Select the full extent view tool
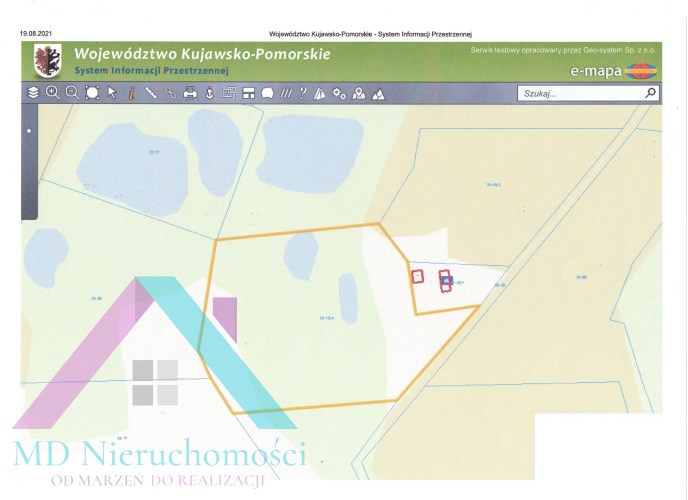This screenshot has height=500, width=688. [x=92, y=93]
